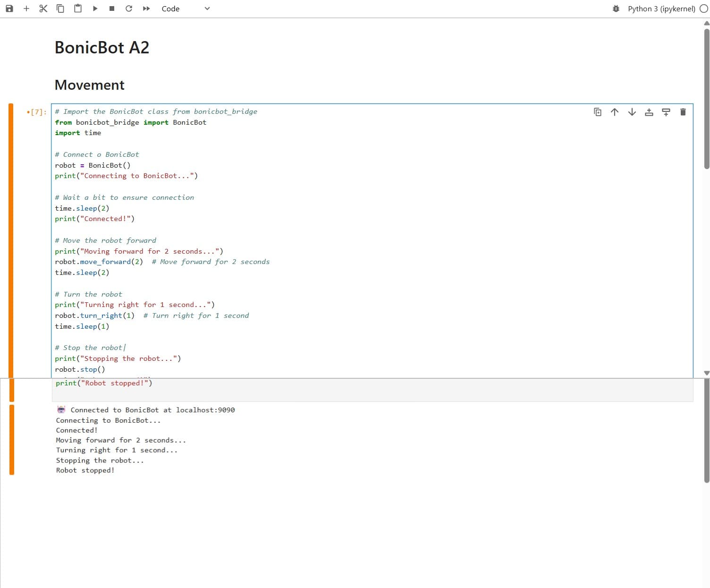The image size is (710, 588).
Task: Click the execution count [7] prompt
Action: [x=37, y=112]
